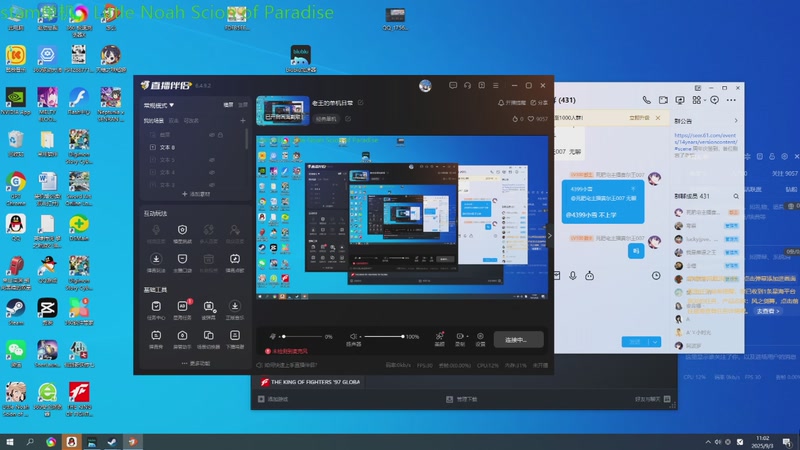Click bell reminder icon beside share
The height and width of the screenshot is (450, 800).
point(501,103)
